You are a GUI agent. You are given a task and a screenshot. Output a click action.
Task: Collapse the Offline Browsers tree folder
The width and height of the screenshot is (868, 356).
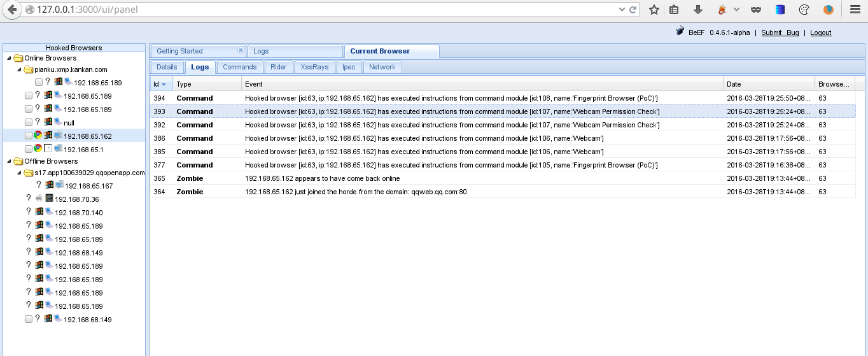coord(9,162)
